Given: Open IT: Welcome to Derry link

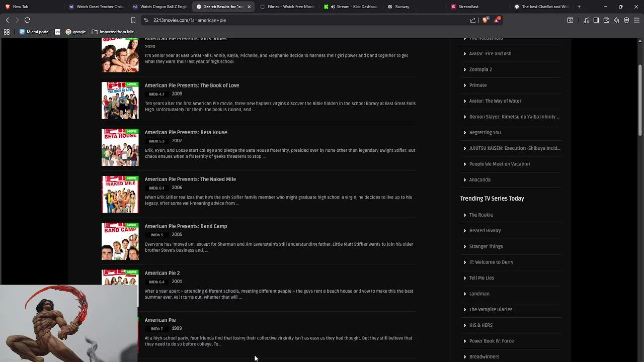Looking at the screenshot, I should [491, 262].
